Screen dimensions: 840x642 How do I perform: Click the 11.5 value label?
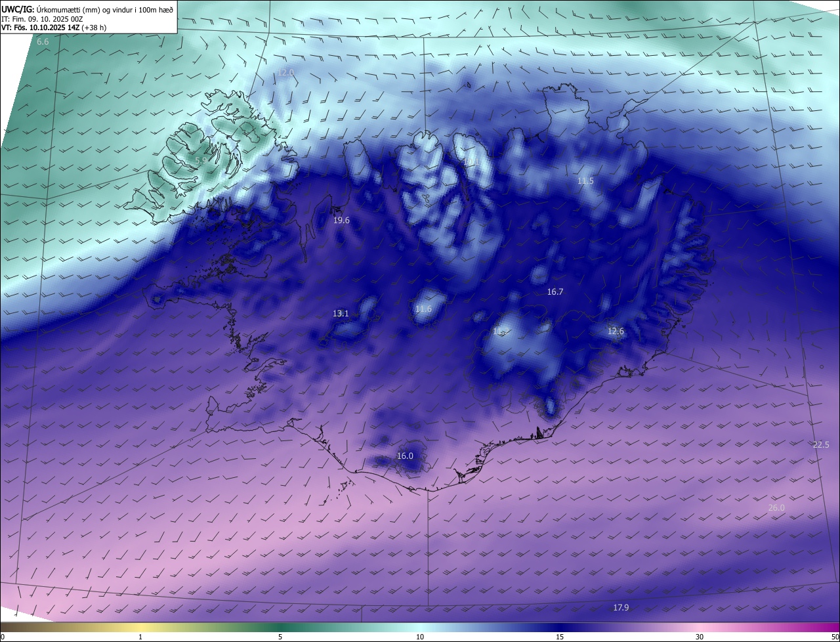tap(585, 181)
